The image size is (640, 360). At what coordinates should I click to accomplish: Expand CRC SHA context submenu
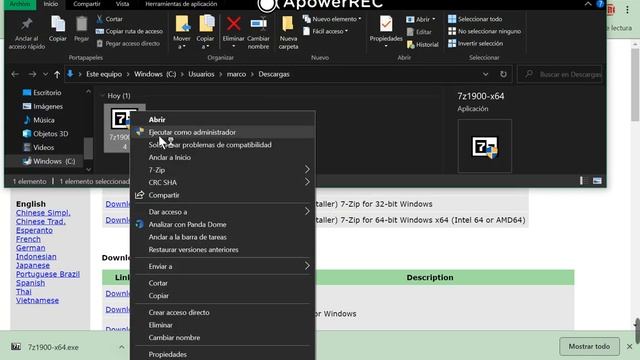point(307,182)
